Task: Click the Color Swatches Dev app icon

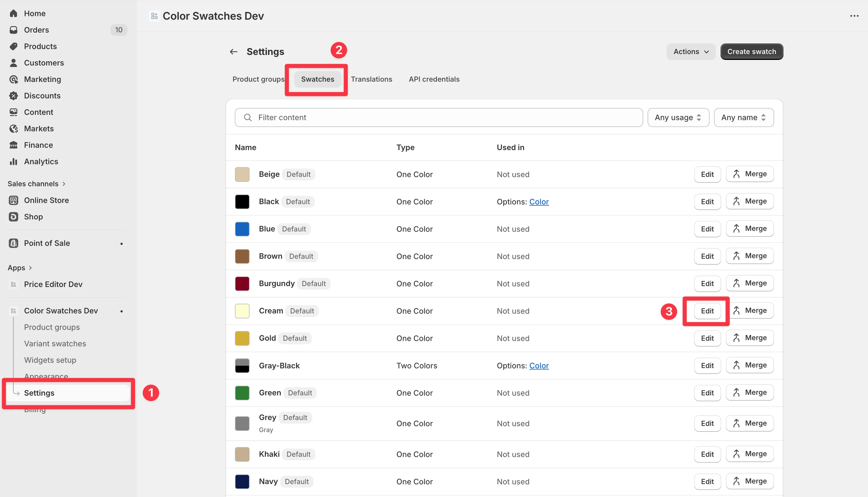Action: [14, 311]
